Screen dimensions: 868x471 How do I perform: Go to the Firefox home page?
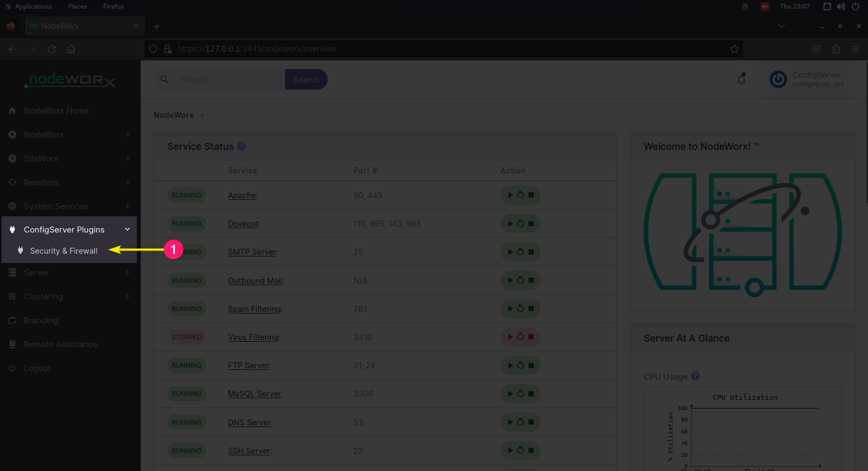click(x=71, y=49)
